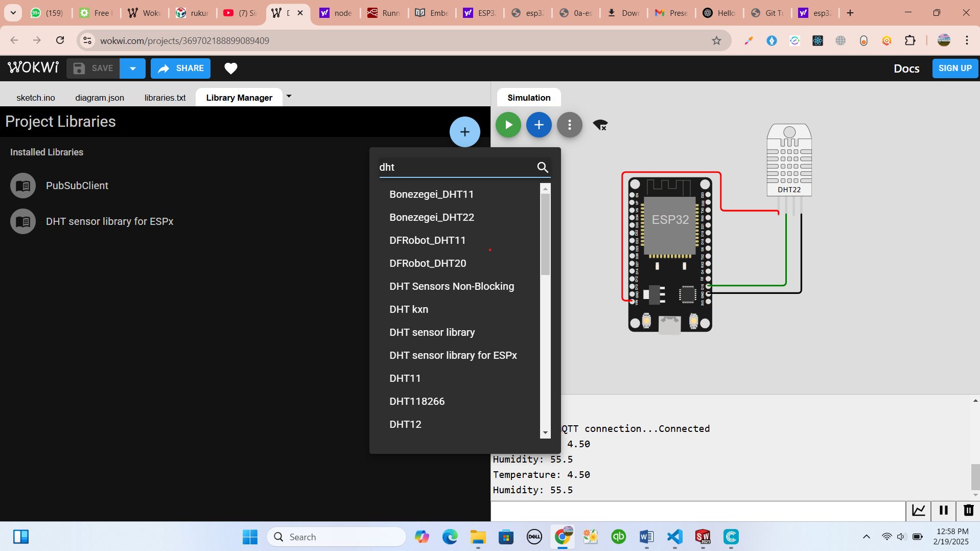The height and width of the screenshot is (551, 980).
Task: Switch to the diagram.json tab
Action: point(100,98)
